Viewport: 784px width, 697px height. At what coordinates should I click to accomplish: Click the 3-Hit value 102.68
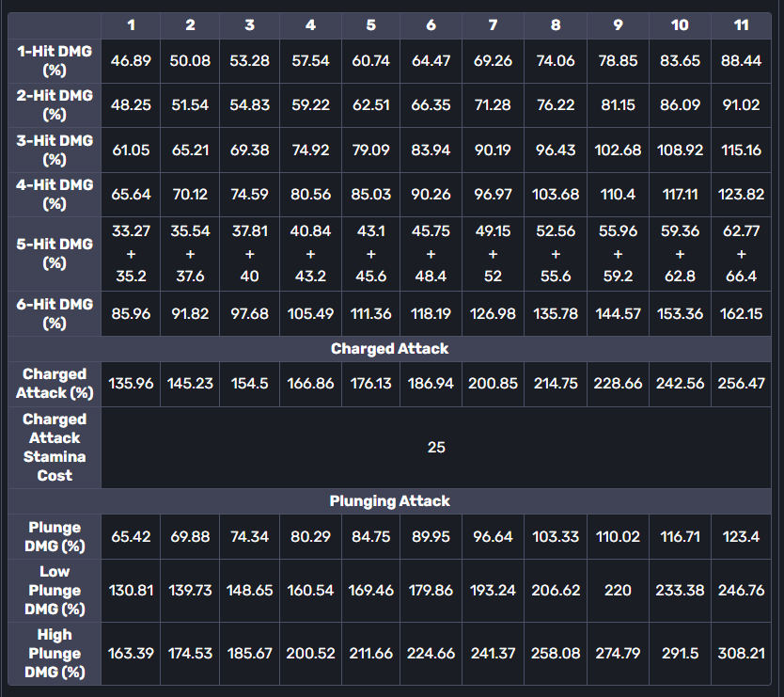[x=618, y=150]
